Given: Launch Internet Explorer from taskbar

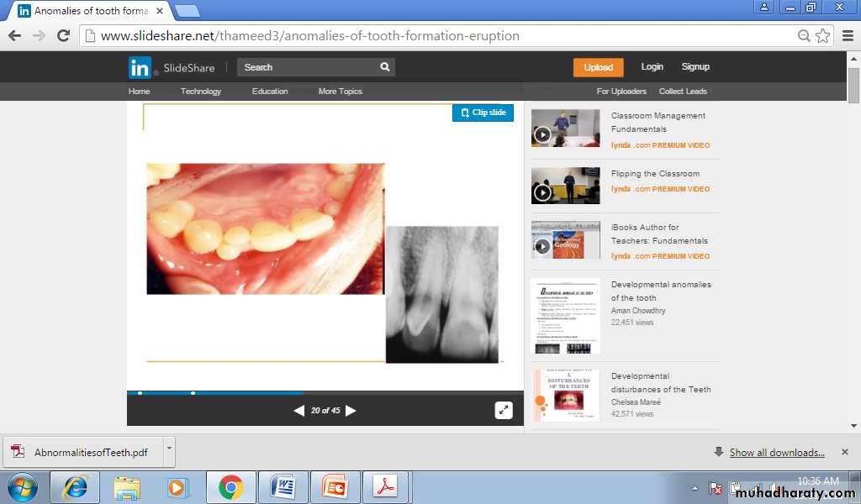Looking at the screenshot, I should pos(75,487).
